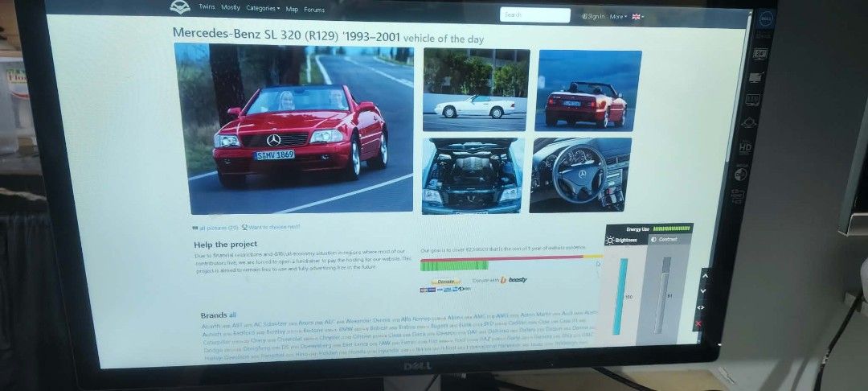The width and height of the screenshot is (868, 391).
Task: Expand the More dropdown
Action: point(618,17)
